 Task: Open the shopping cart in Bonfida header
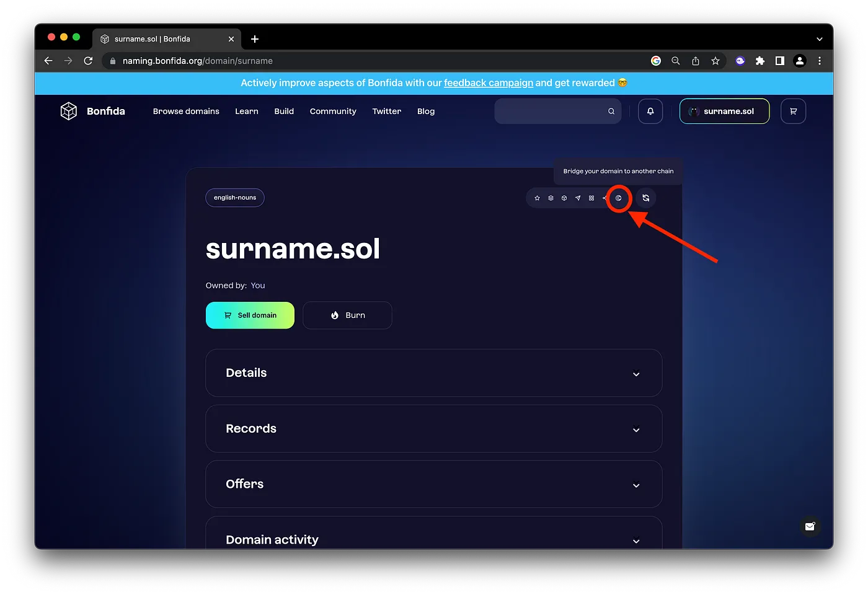(793, 111)
